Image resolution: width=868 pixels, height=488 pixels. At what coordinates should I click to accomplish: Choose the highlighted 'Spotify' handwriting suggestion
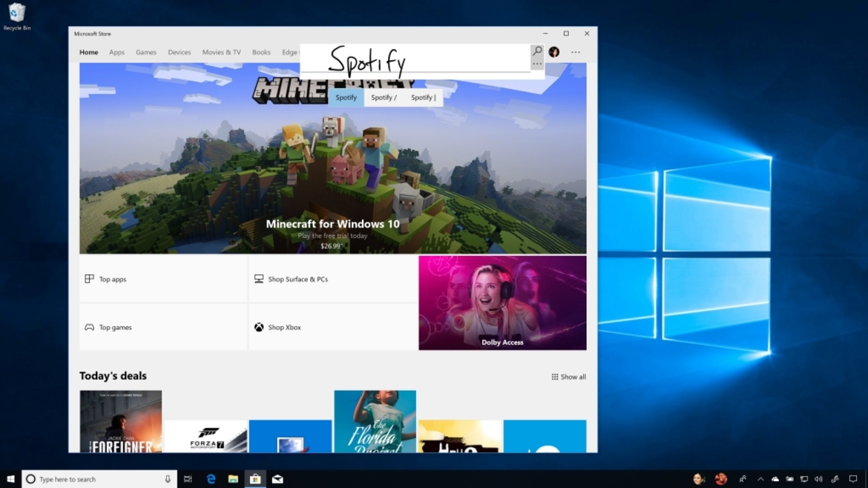346,97
